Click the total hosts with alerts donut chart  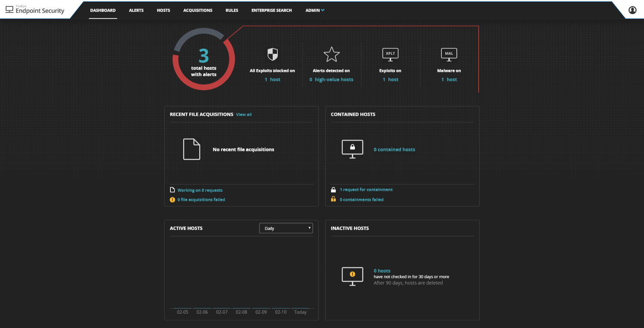pos(203,58)
